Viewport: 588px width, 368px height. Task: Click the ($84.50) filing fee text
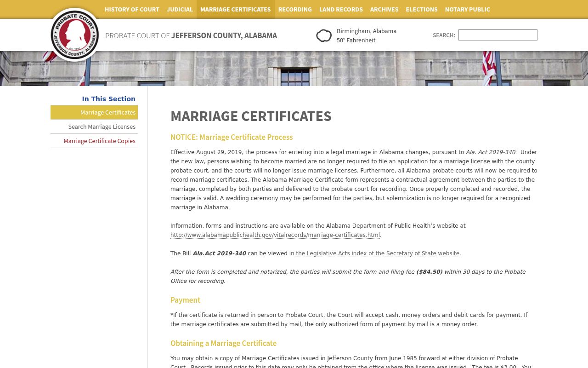click(x=429, y=272)
